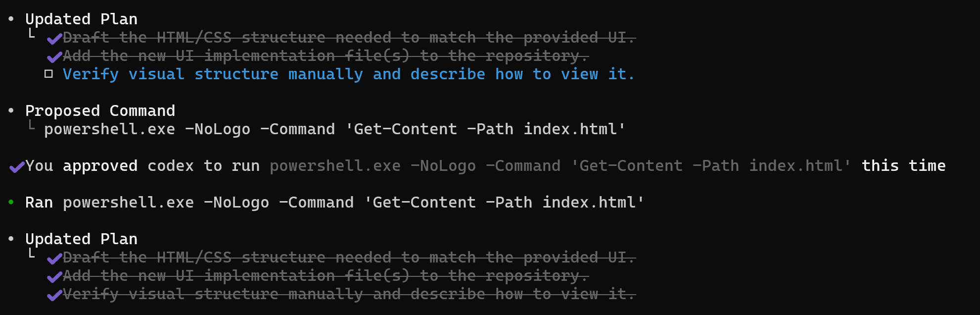Click the checkmark beside the first plan's Draft step
980x315 pixels.
pyautogui.click(x=54, y=38)
